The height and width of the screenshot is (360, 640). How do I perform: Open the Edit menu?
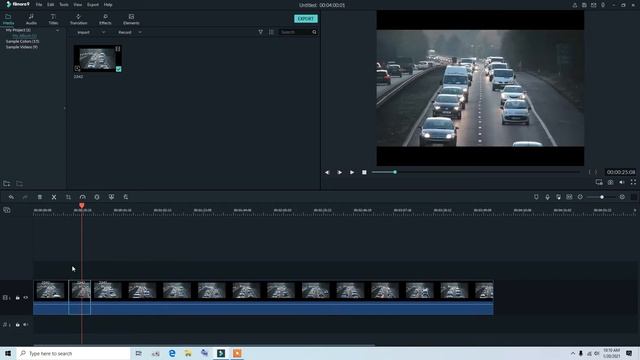(51, 5)
